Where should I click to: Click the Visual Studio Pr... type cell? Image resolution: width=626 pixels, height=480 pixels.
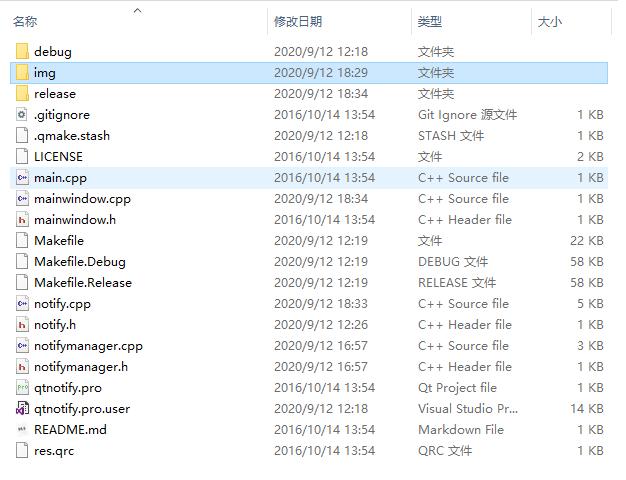point(468,409)
